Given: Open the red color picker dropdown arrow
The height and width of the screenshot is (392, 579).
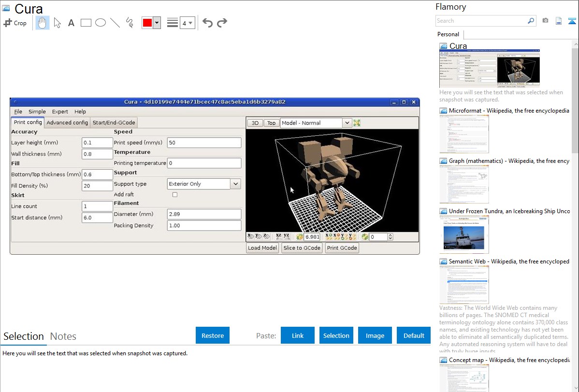Looking at the screenshot, I should (157, 23).
